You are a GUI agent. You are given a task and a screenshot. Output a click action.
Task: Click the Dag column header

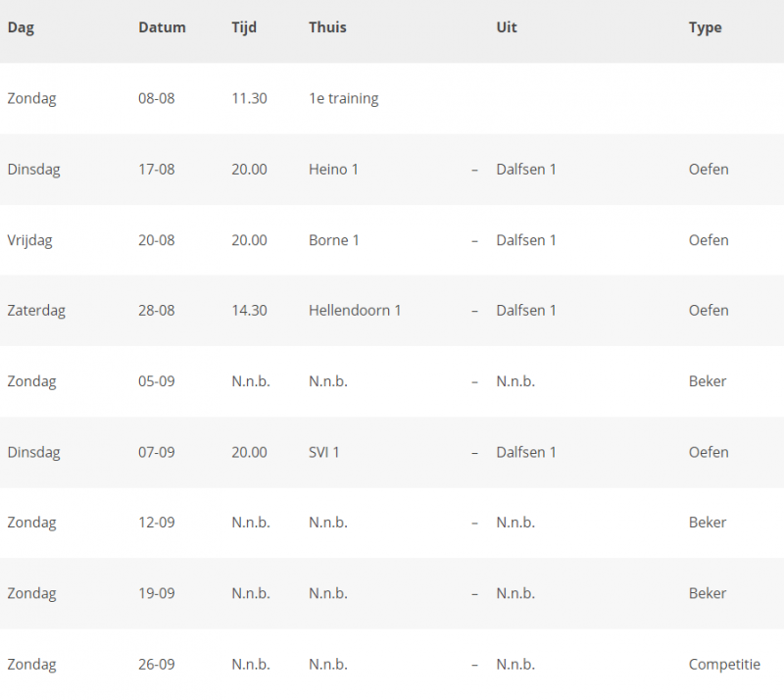click(x=21, y=27)
